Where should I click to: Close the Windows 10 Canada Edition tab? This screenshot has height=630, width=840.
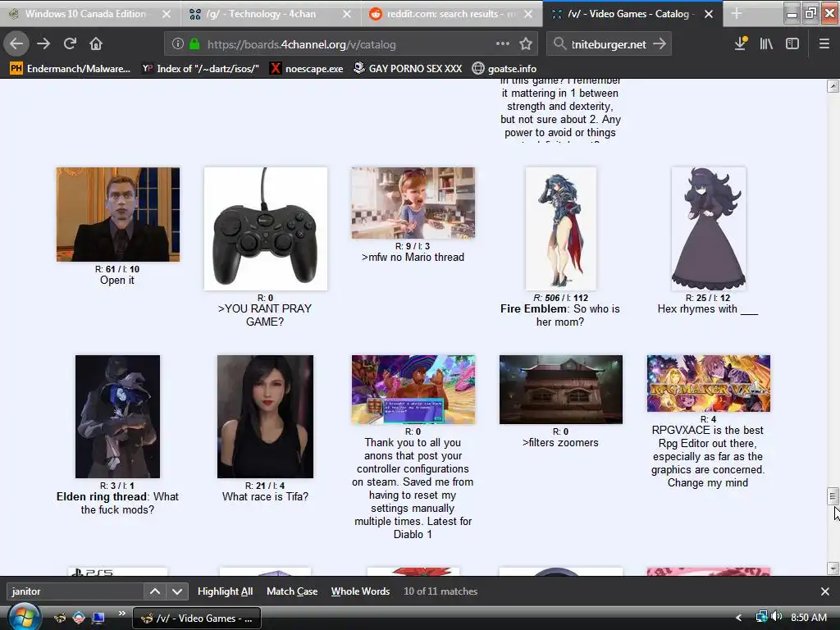[x=167, y=14]
